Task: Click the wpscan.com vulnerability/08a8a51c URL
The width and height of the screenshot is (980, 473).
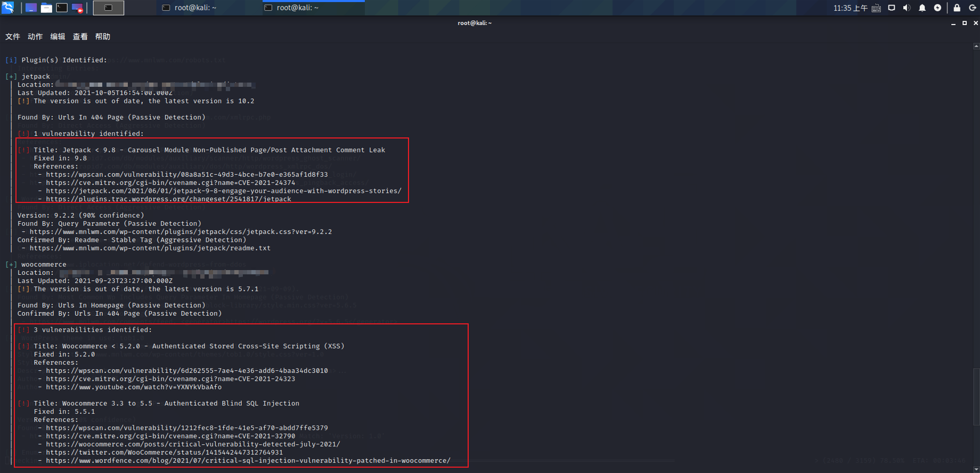Action: pos(187,175)
